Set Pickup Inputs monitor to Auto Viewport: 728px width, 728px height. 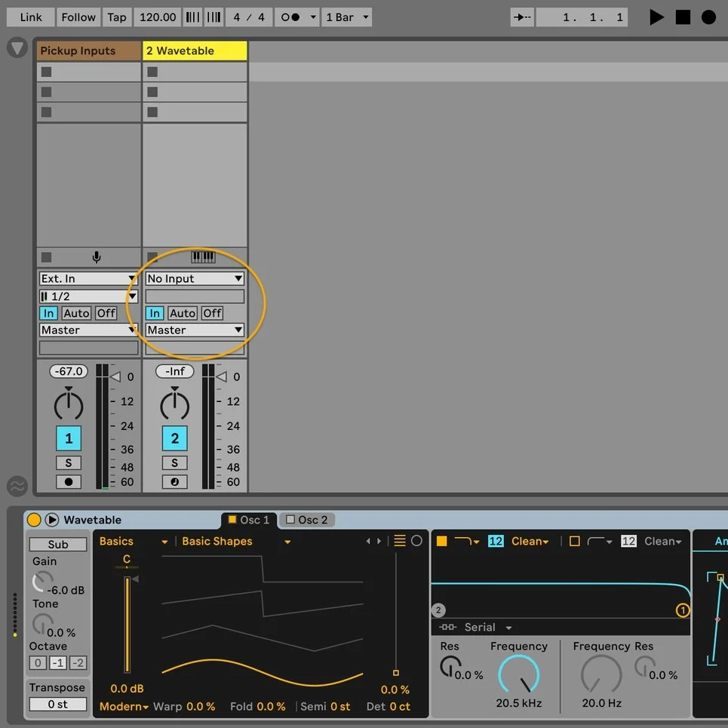(x=76, y=313)
